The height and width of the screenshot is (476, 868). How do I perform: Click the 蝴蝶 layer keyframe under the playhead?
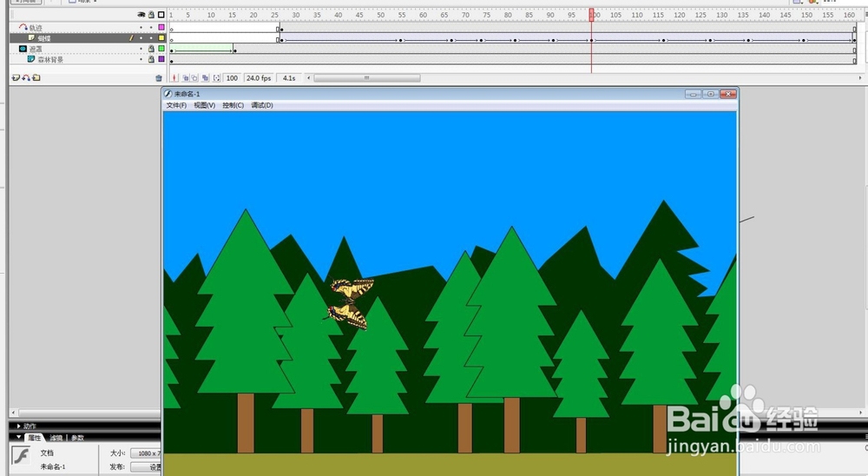pyautogui.click(x=591, y=40)
